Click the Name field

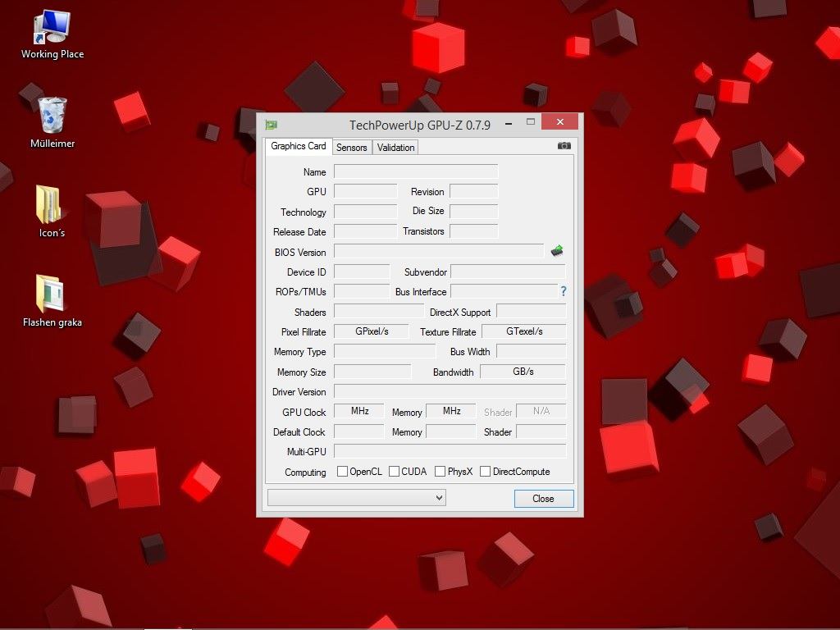416,171
